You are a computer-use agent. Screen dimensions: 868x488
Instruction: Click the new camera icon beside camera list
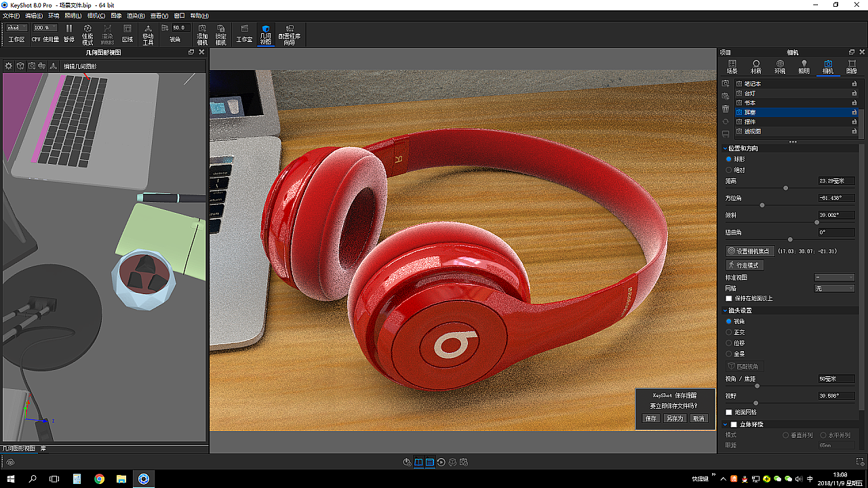726,83
